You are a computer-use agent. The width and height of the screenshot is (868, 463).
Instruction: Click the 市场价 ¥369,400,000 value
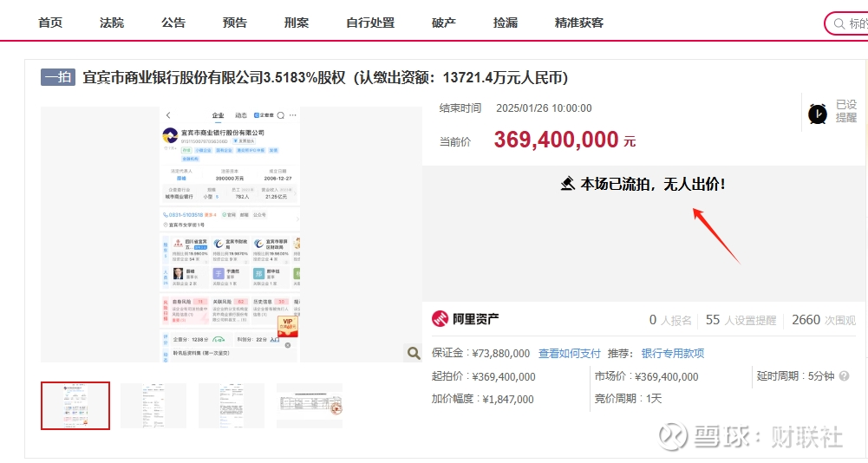(667, 376)
